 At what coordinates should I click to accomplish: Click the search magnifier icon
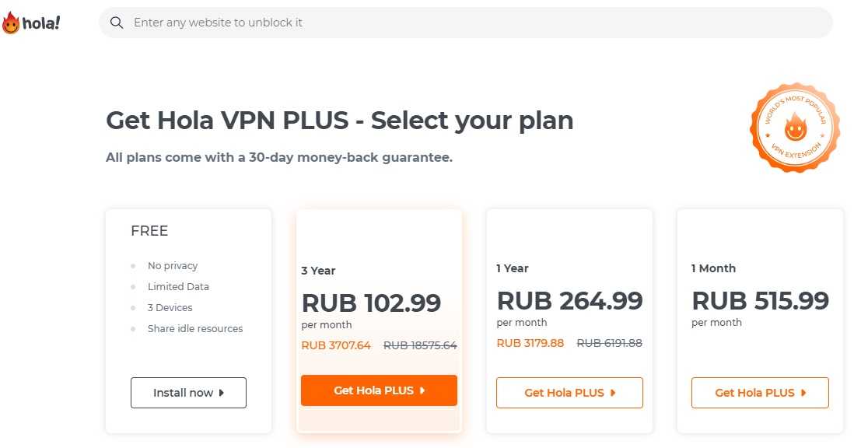[x=117, y=23]
